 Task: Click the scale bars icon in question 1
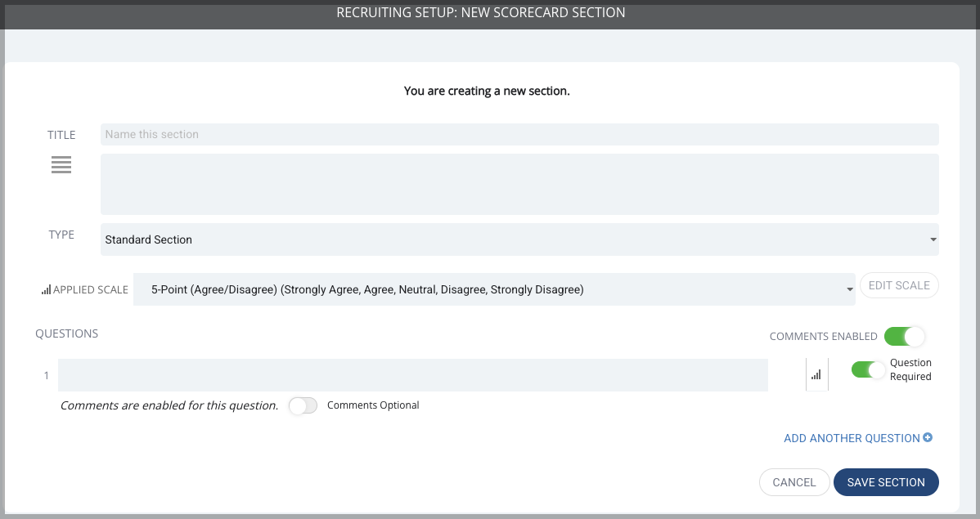click(x=816, y=374)
